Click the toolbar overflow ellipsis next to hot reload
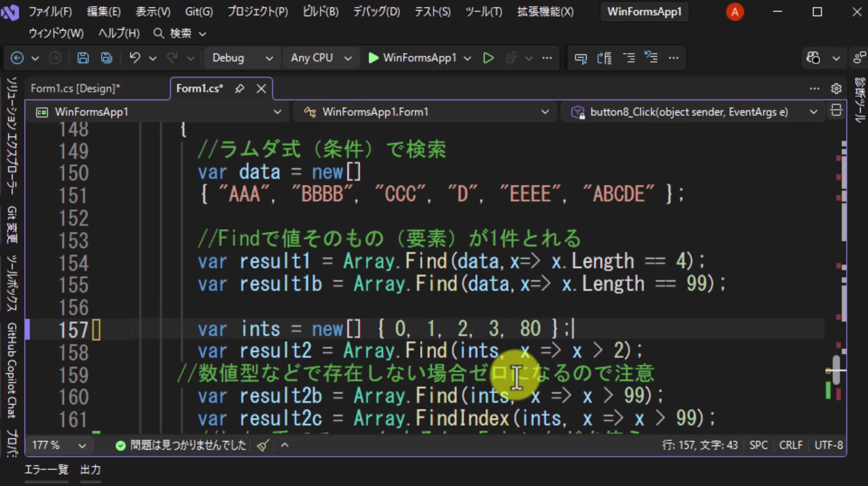868x486 pixels. (x=547, y=58)
